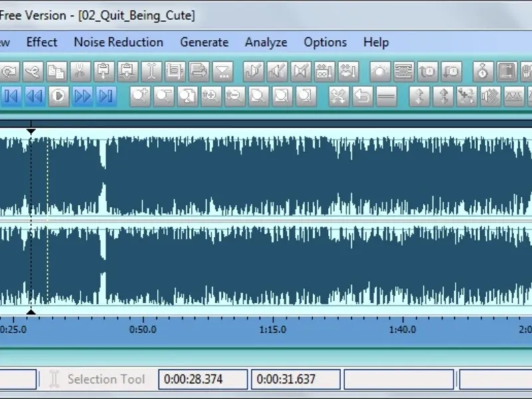This screenshot has width=532, height=399.
Task: Click the crop-frame icon
Action: click(x=175, y=72)
